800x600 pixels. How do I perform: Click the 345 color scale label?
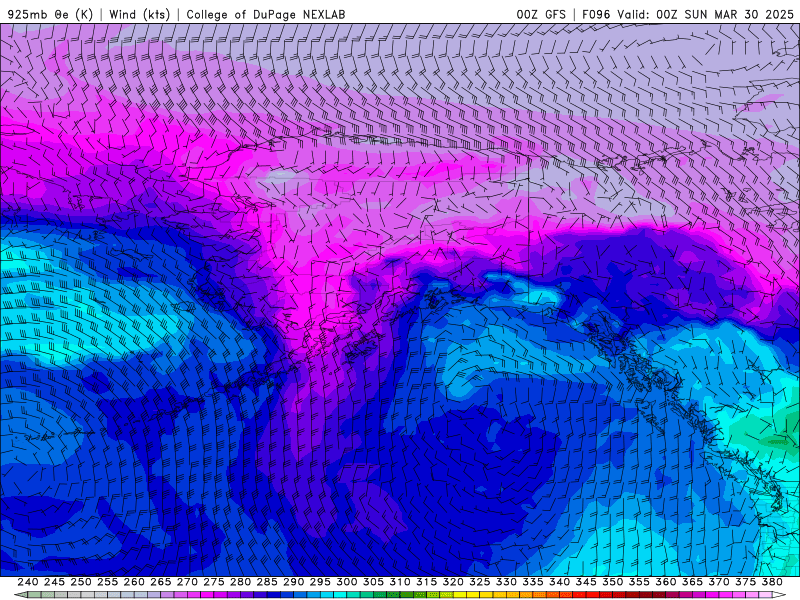point(586,582)
